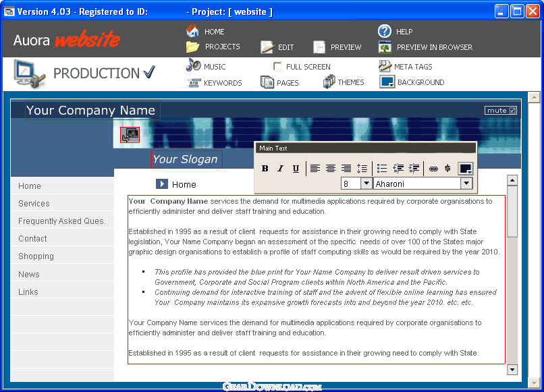544x392 pixels.
Task: Click the bullet 'This profile has provided'
Action: 317,277
